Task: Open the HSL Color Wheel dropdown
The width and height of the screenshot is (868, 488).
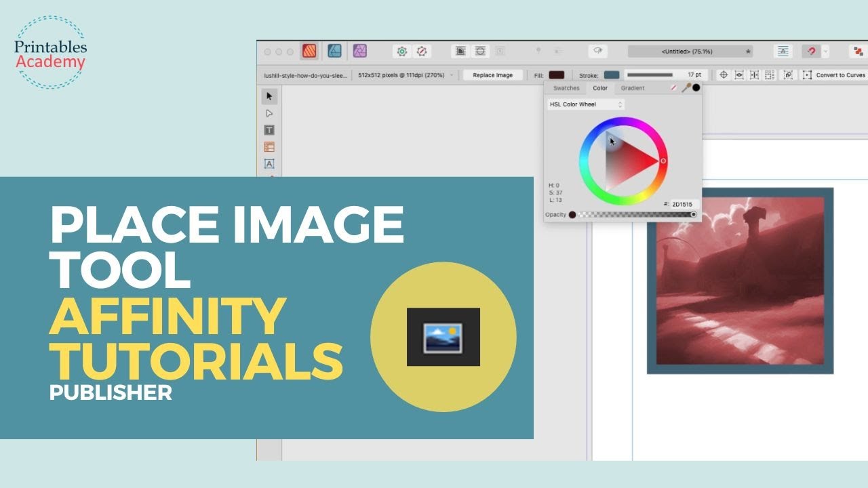Action: (x=586, y=104)
